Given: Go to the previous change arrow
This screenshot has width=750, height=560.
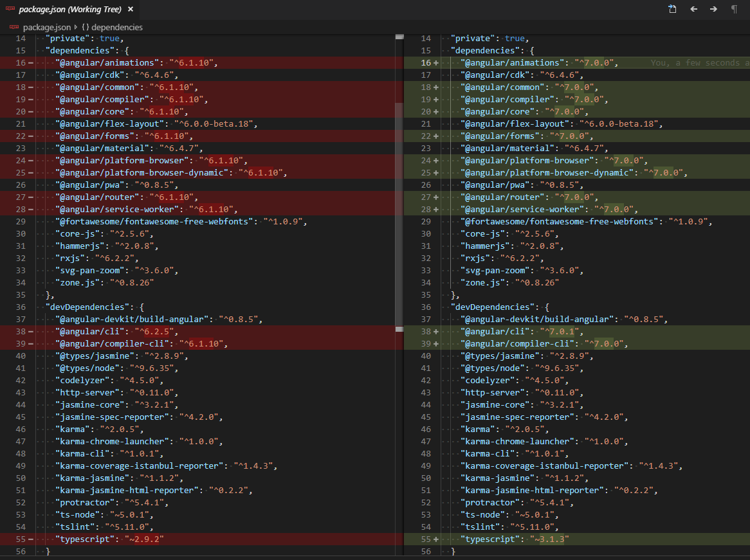Looking at the screenshot, I should pyautogui.click(x=693, y=9).
